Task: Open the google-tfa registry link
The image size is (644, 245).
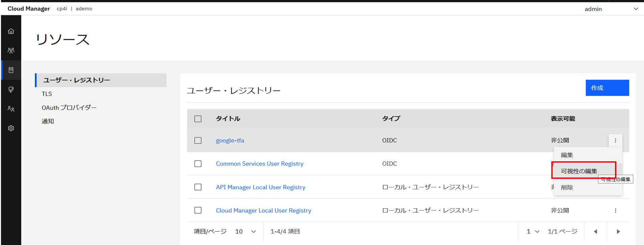Action: pos(230,140)
